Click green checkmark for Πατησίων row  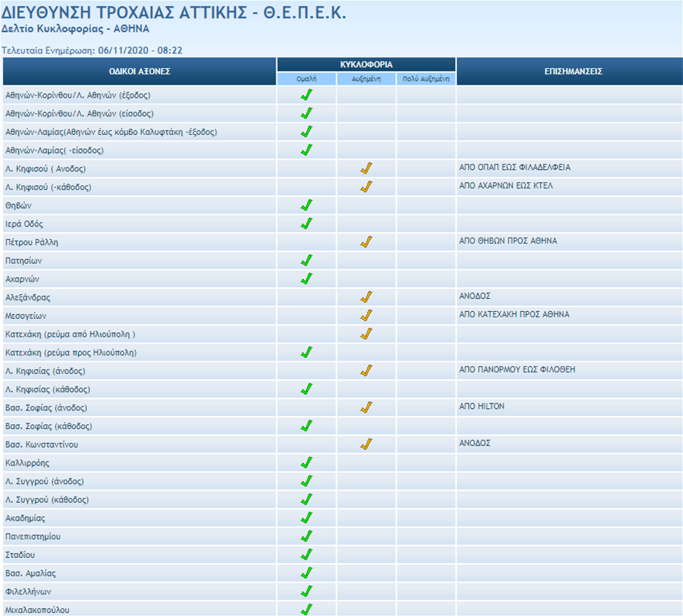(307, 261)
